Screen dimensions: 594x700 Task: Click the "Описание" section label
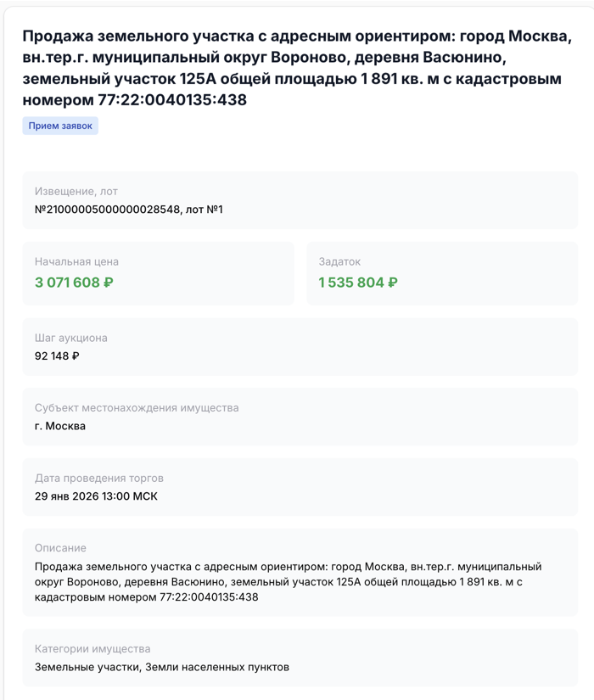click(x=60, y=548)
